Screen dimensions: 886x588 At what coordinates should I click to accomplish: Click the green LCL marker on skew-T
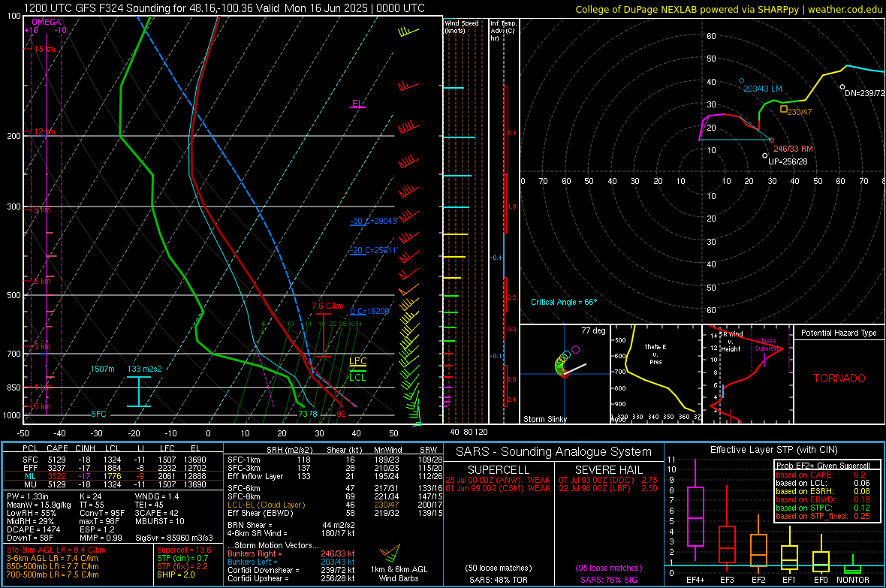pyautogui.click(x=357, y=377)
